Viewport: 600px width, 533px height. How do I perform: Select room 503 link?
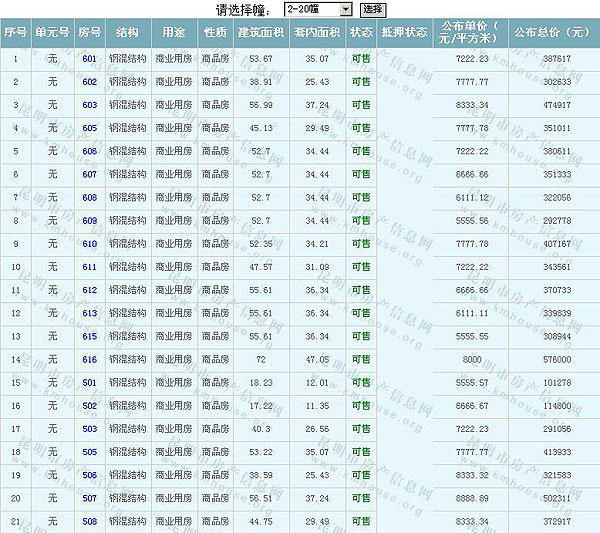pos(90,428)
